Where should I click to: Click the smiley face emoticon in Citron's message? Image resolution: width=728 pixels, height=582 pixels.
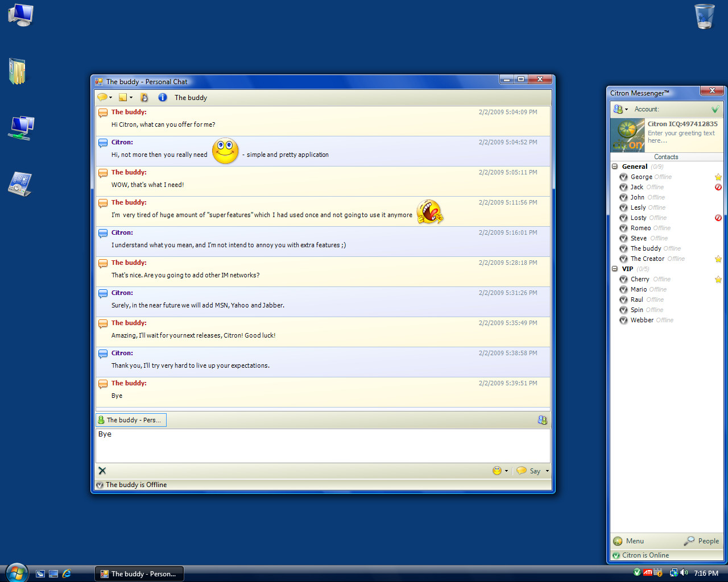225,151
